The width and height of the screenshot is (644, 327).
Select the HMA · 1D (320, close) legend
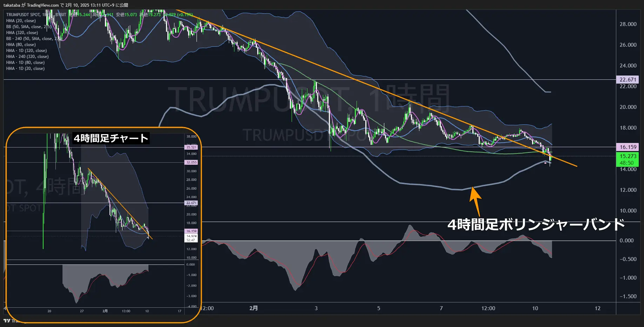click(26, 51)
